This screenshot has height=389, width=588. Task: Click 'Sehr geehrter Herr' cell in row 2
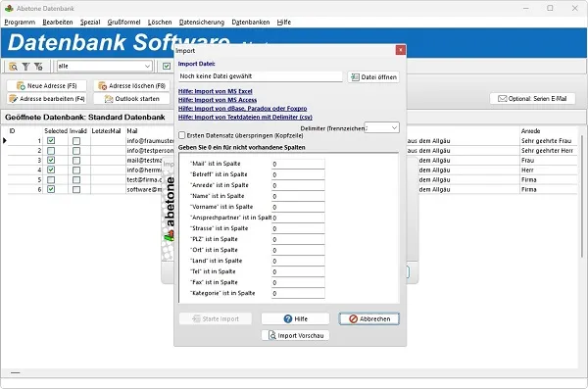coord(547,151)
